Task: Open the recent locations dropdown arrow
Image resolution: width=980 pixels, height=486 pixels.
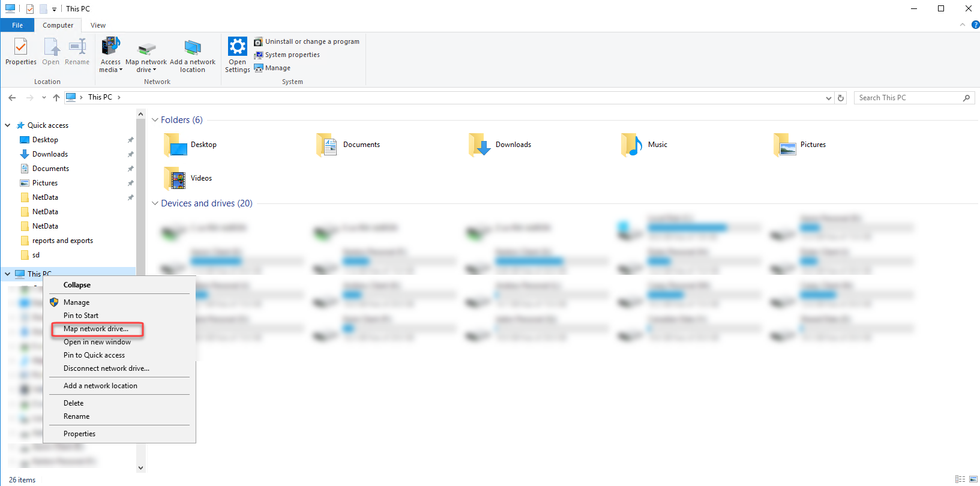Action: pyautogui.click(x=44, y=97)
